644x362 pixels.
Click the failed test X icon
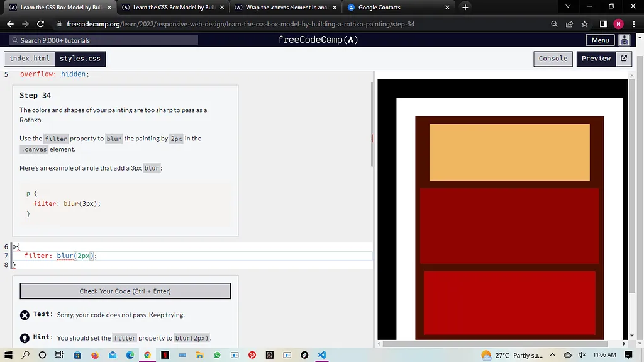[25, 315]
